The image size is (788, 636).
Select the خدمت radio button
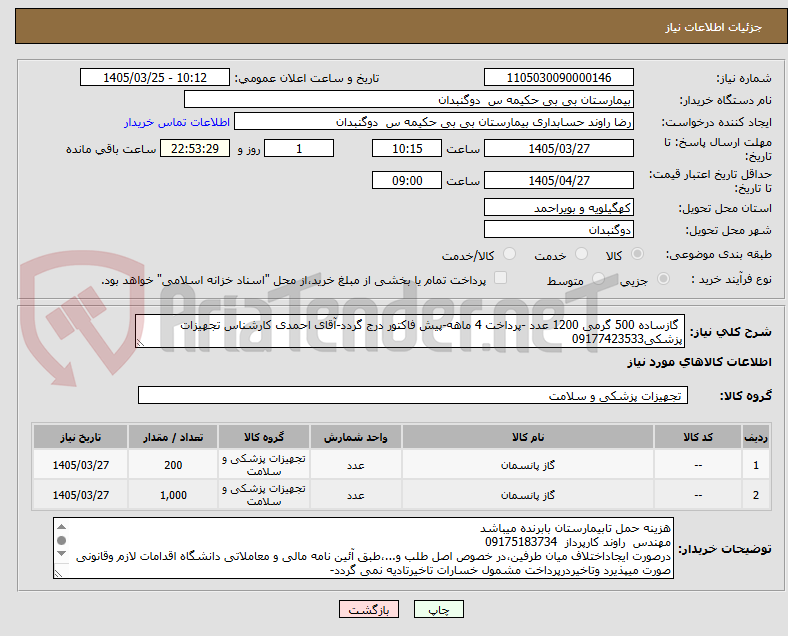[581, 254]
